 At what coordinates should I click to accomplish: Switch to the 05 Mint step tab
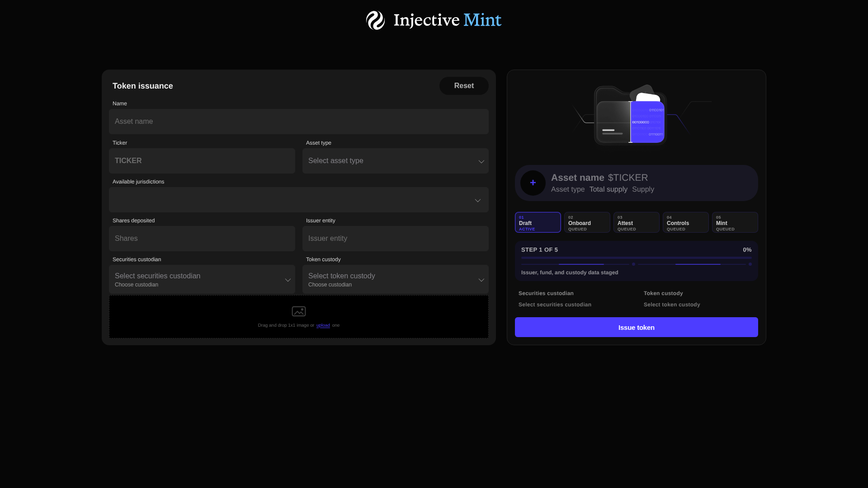coord(735,222)
